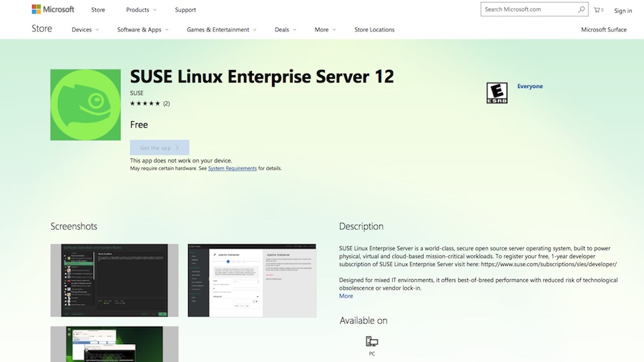
Task: Click the Free price label
Action: 139,124
